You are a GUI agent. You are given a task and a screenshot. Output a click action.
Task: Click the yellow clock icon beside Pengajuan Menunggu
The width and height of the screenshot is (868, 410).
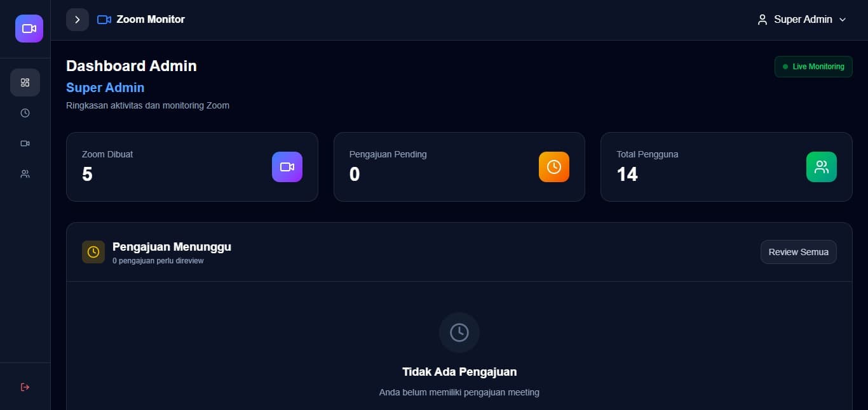(x=93, y=252)
